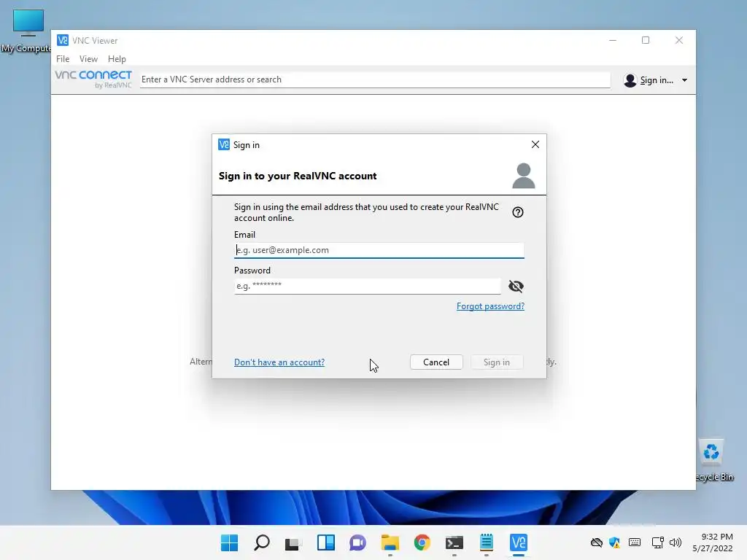Click the VNC Connect logo in the toolbar
Image resolution: width=747 pixels, height=560 pixels.
click(93, 79)
